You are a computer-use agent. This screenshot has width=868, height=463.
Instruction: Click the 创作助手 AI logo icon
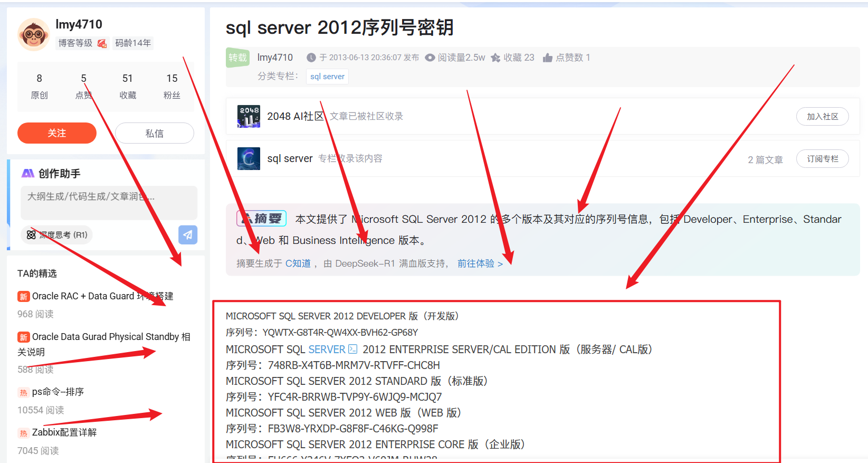(x=28, y=174)
